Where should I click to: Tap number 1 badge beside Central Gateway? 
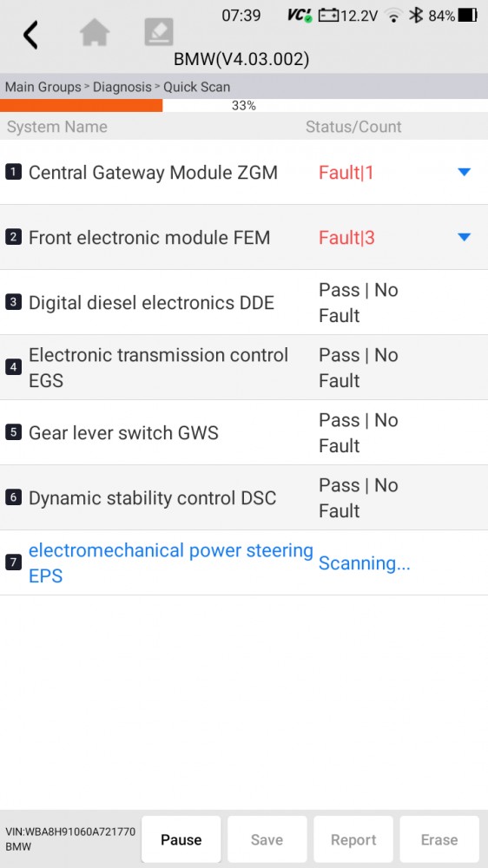[13, 172]
